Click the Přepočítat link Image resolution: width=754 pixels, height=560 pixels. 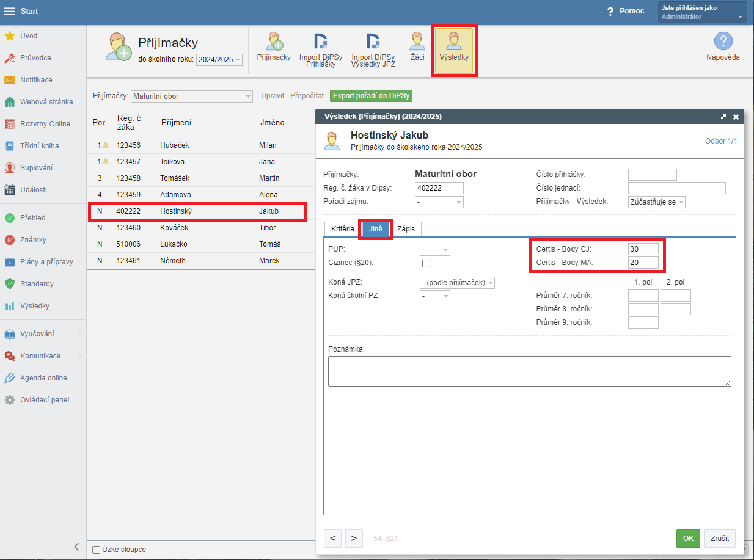[307, 96]
